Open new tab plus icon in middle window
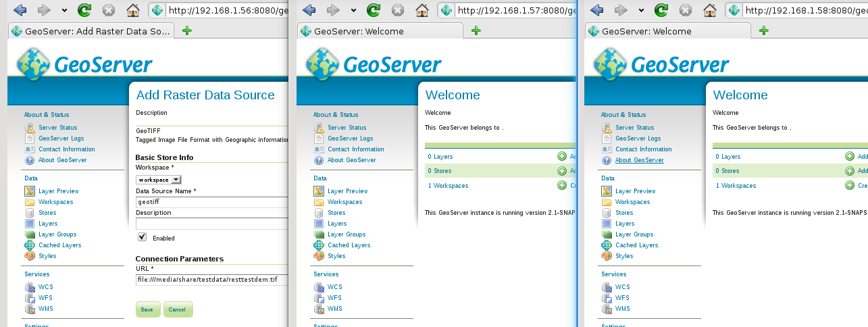This screenshot has height=327, width=868. tap(476, 31)
